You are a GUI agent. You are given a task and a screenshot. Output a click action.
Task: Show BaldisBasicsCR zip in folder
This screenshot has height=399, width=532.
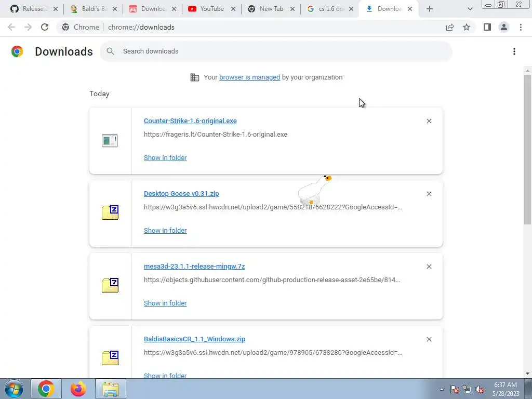click(165, 375)
